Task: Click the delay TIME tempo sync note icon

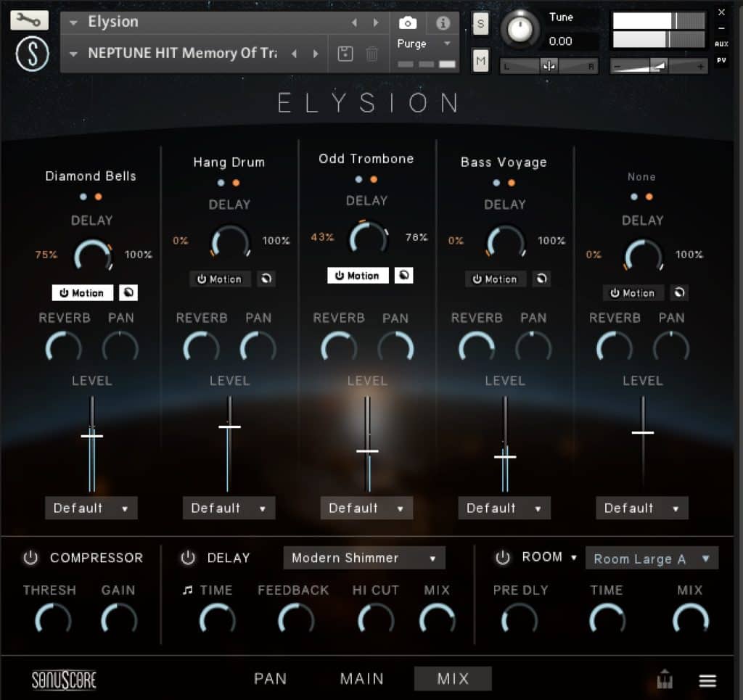Action: coord(188,590)
